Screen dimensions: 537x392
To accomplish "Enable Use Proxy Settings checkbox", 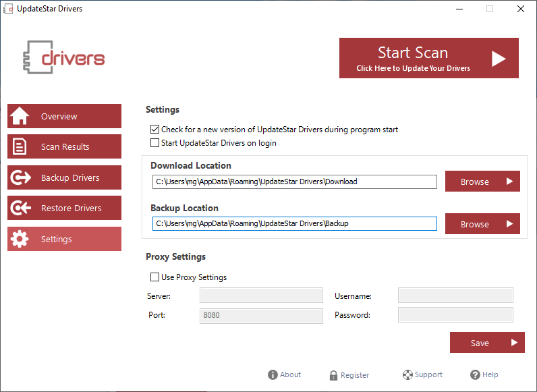I will pos(155,277).
